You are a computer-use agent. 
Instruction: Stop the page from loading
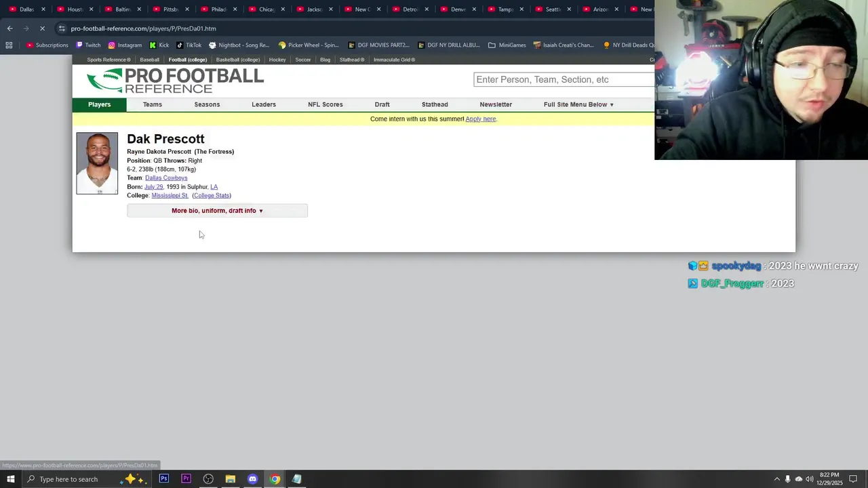pyautogui.click(x=42, y=28)
